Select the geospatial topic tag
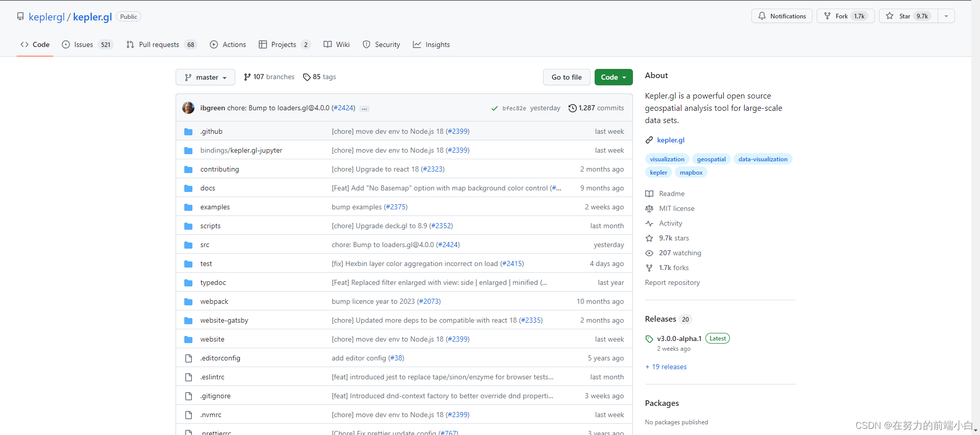The width and height of the screenshot is (980, 435). pyautogui.click(x=711, y=159)
